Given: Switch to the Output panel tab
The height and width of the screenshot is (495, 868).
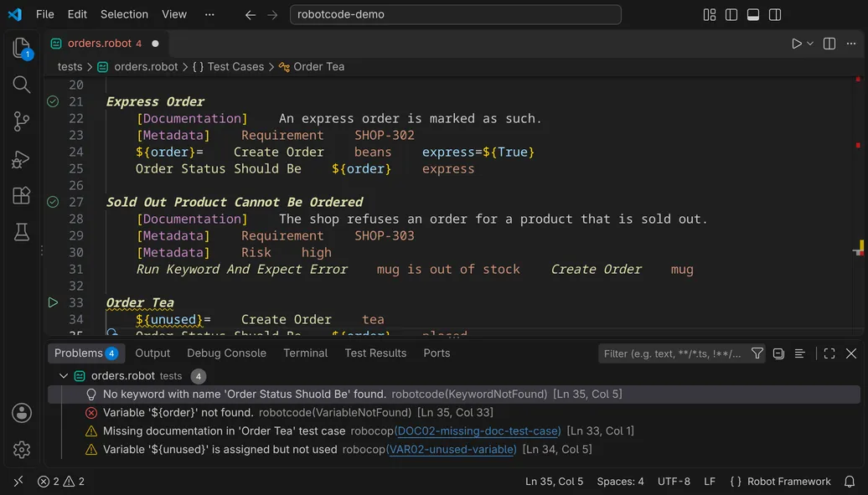Looking at the screenshot, I should click(x=152, y=353).
